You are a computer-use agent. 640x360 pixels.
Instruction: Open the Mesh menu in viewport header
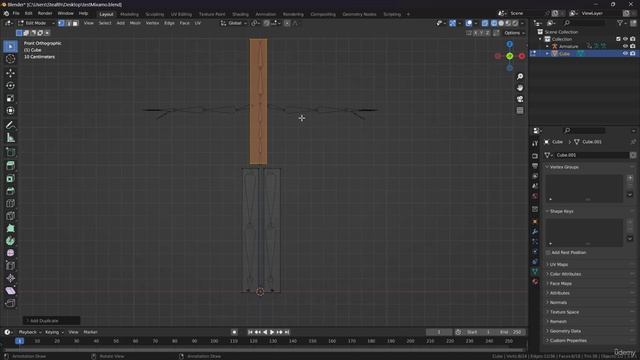(x=135, y=23)
